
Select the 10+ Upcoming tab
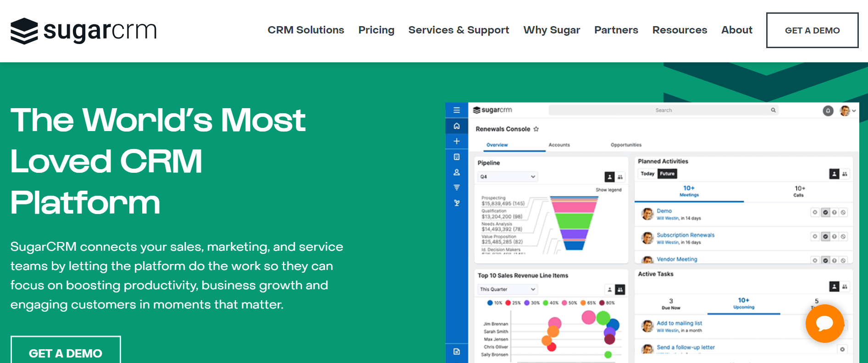click(x=743, y=303)
